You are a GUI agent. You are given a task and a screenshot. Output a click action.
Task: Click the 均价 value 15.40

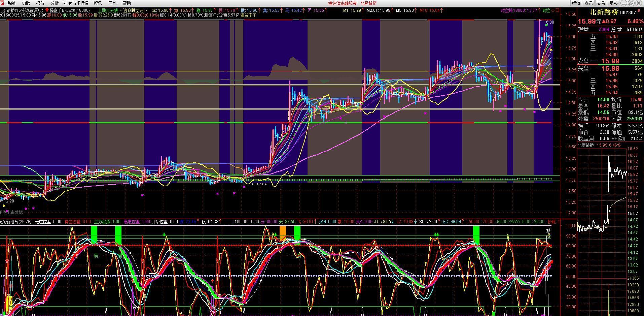click(x=637, y=100)
